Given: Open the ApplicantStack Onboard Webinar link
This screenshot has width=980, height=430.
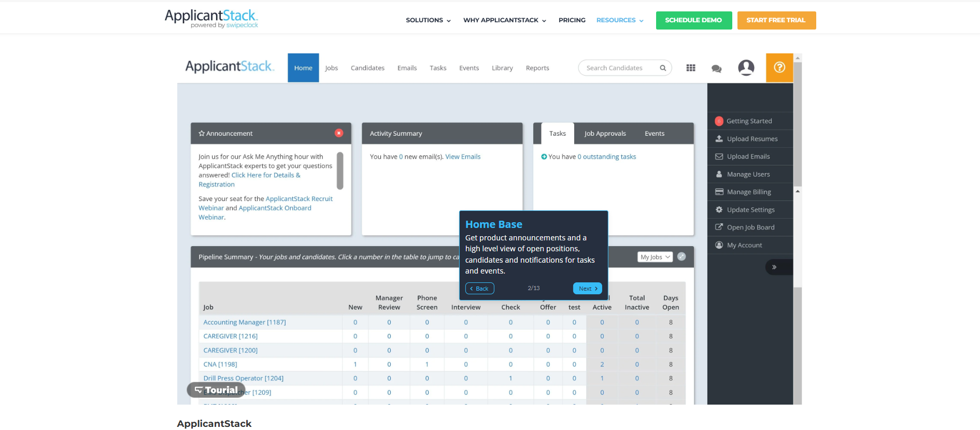Looking at the screenshot, I should pyautogui.click(x=255, y=212).
